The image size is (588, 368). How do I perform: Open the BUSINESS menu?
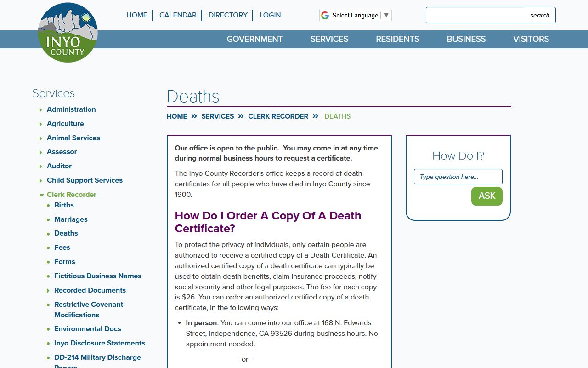(x=466, y=39)
